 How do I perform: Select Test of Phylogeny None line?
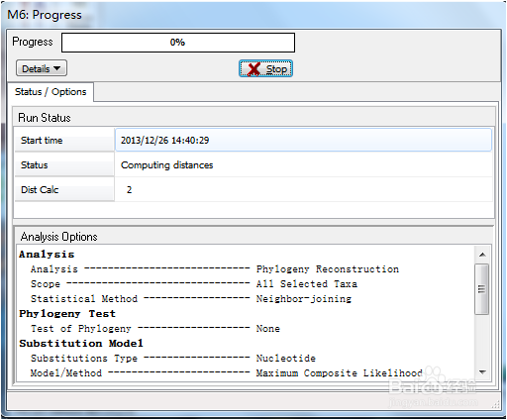click(155, 329)
